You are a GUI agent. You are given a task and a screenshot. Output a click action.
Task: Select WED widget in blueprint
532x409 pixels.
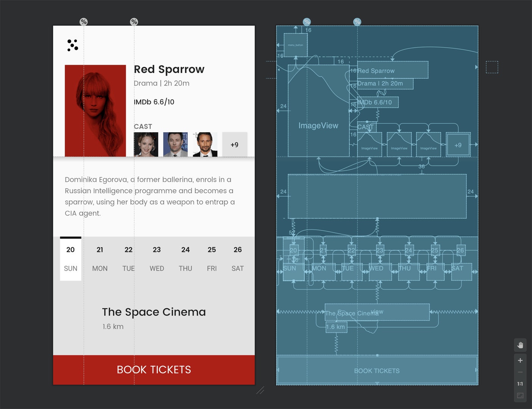[x=380, y=272]
